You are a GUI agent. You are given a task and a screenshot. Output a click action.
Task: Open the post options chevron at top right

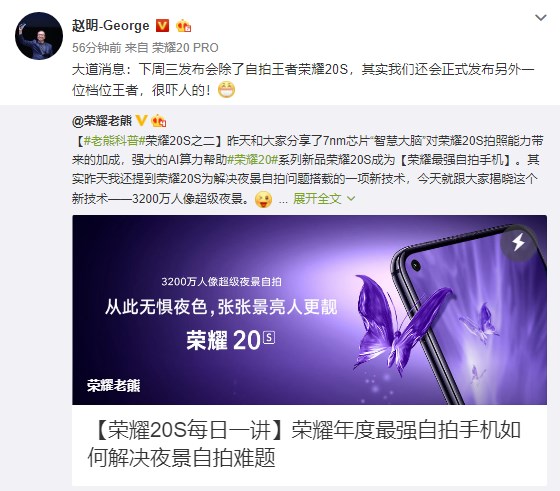pyautogui.click(x=541, y=17)
